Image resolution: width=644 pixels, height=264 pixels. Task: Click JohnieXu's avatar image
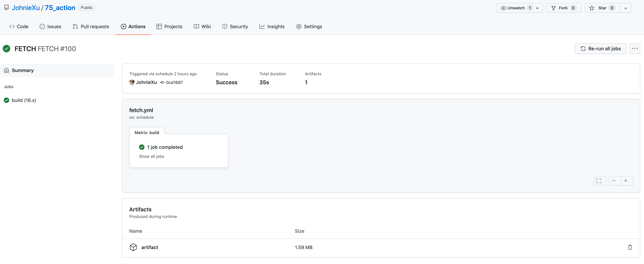[x=132, y=82]
